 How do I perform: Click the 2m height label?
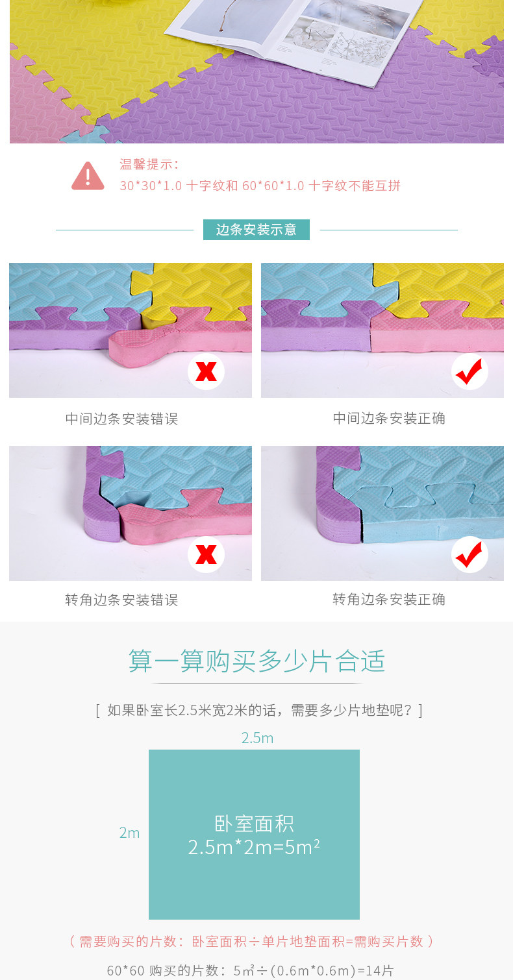[x=129, y=833]
